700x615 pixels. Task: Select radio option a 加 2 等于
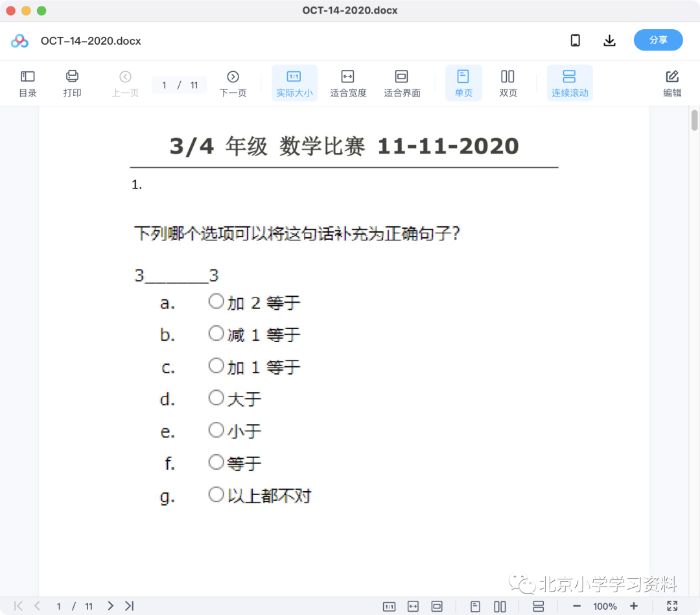[x=216, y=301]
